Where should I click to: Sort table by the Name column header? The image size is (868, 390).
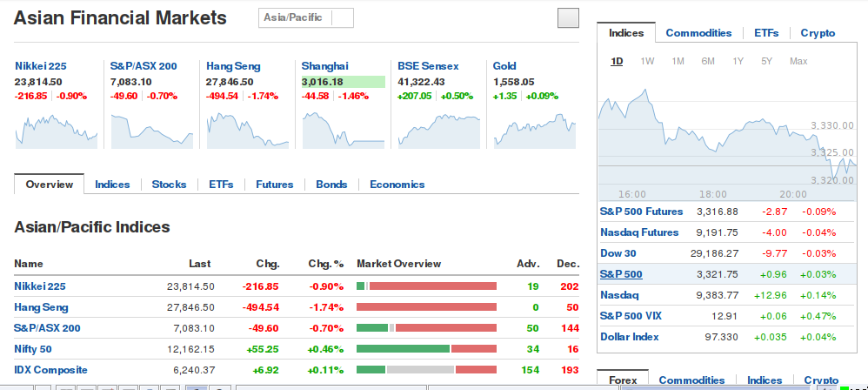pyautogui.click(x=28, y=264)
